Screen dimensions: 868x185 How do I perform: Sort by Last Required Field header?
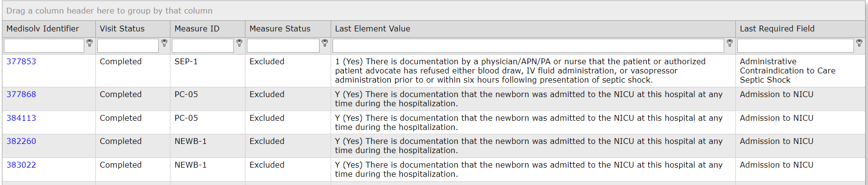tap(777, 28)
